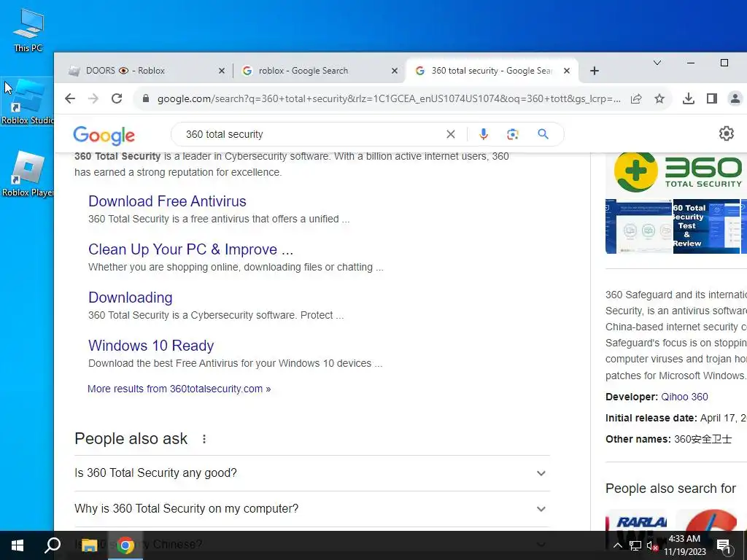This screenshot has width=747, height=560.
Task: Open More results from 360totalsecurity.com
Action: (179, 389)
